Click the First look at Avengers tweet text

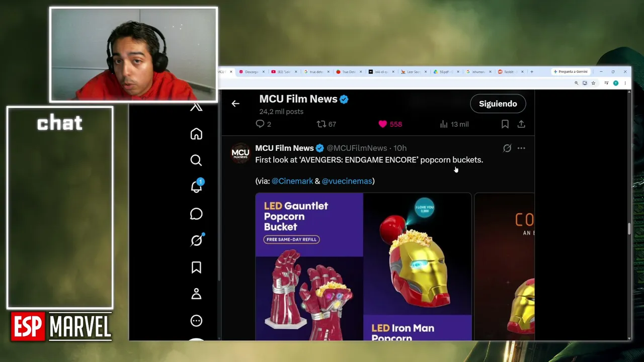[369, 160]
